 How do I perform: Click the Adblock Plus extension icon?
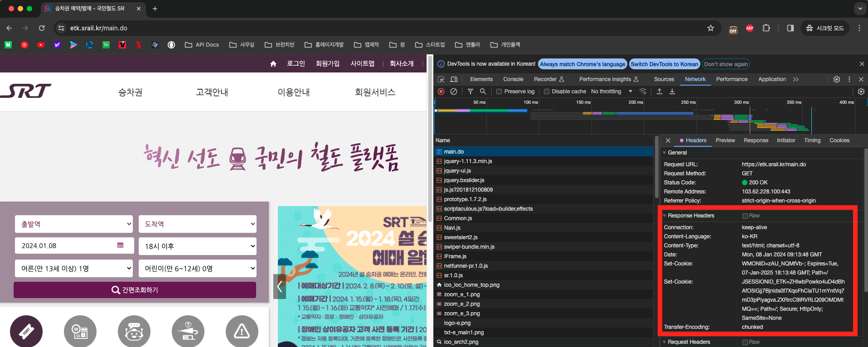pos(750,28)
